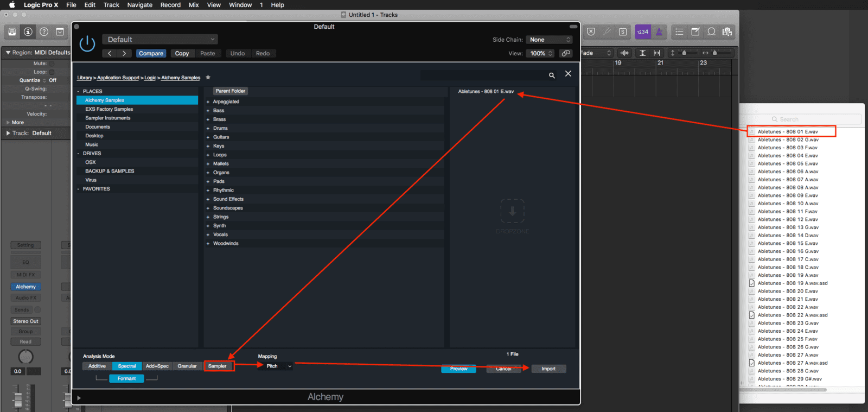Image resolution: width=868 pixels, height=412 pixels.
Task: Toggle the Loop checkbox in Region inspector
Action: click(52, 72)
